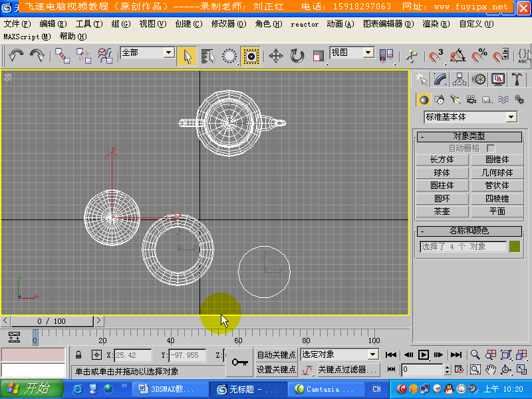Open the 视图 coordinate system dropdown
Viewport: 532px width, 399px height.
352,53
